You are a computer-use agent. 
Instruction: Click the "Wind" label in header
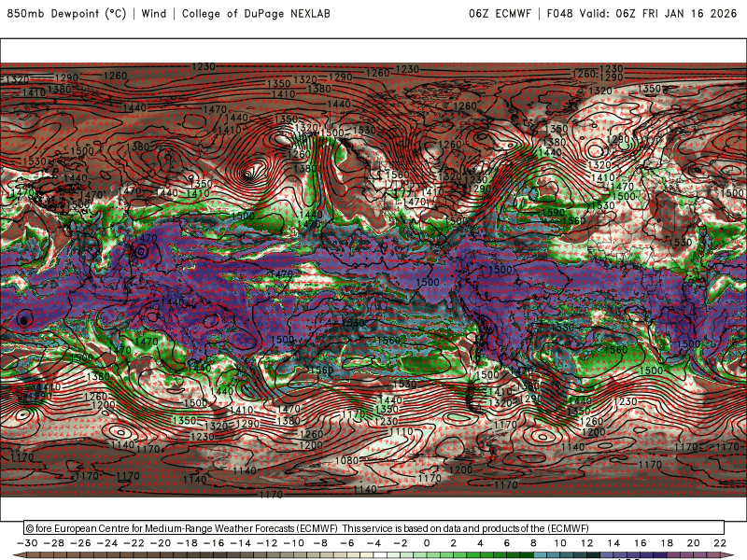click(x=154, y=13)
